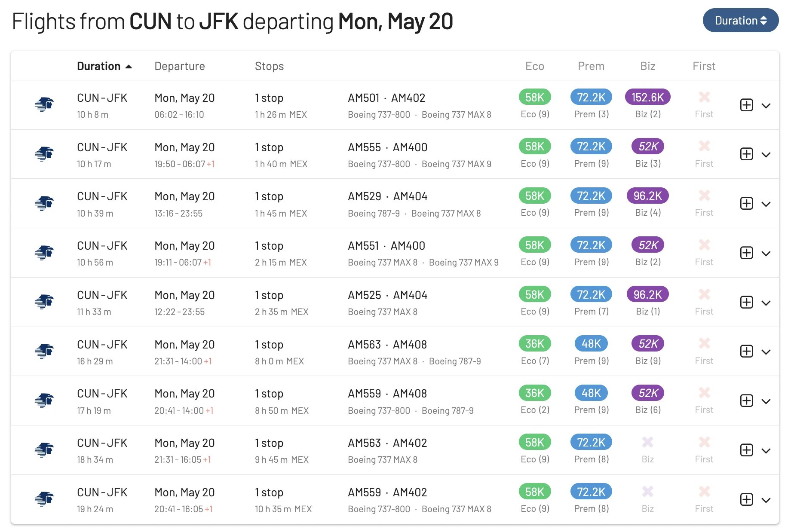Open the Duration sort dropdown button

pyautogui.click(x=740, y=20)
